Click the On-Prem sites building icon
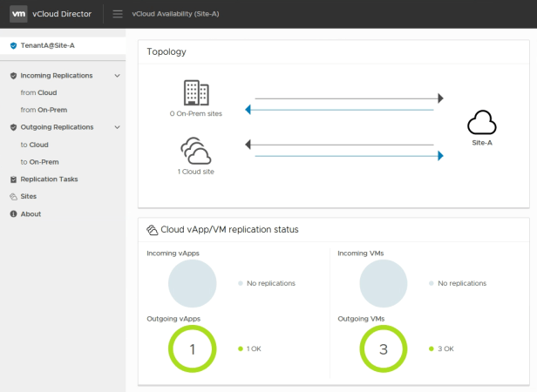Viewport: 537px width, 392px height. click(x=196, y=93)
